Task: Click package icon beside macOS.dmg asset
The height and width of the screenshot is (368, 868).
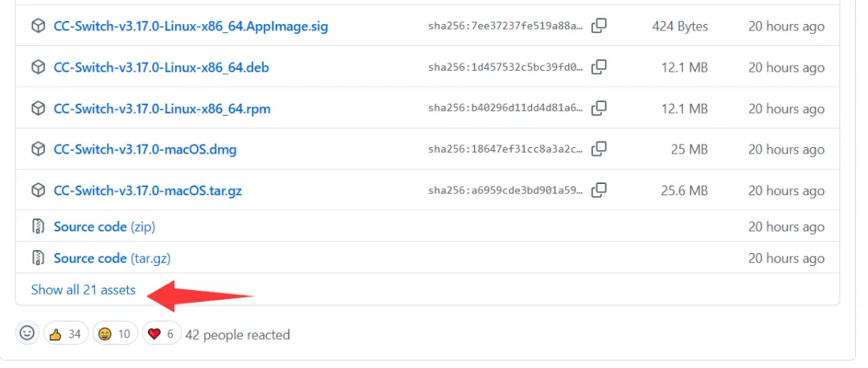Action: pyautogui.click(x=38, y=149)
